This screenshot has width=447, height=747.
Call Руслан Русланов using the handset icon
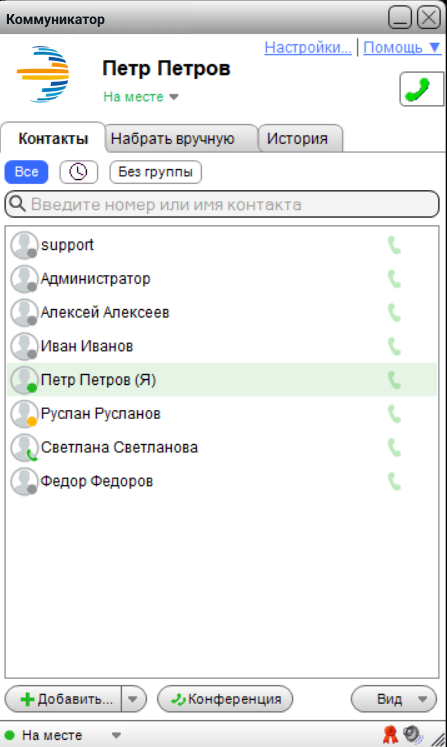(x=394, y=414)
